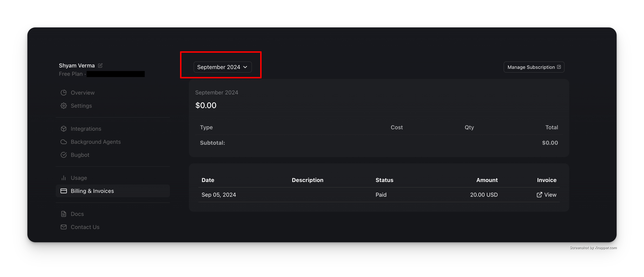View the Sep 05, 2024 invoice
Image resolution: width=644 pixels, height=277 pixels.
[546, 195]
